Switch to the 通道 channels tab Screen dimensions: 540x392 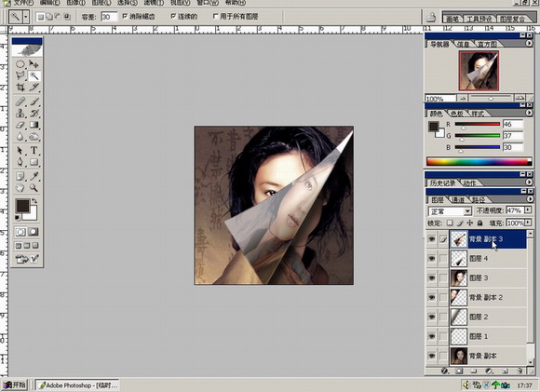[x=458, y=200]
